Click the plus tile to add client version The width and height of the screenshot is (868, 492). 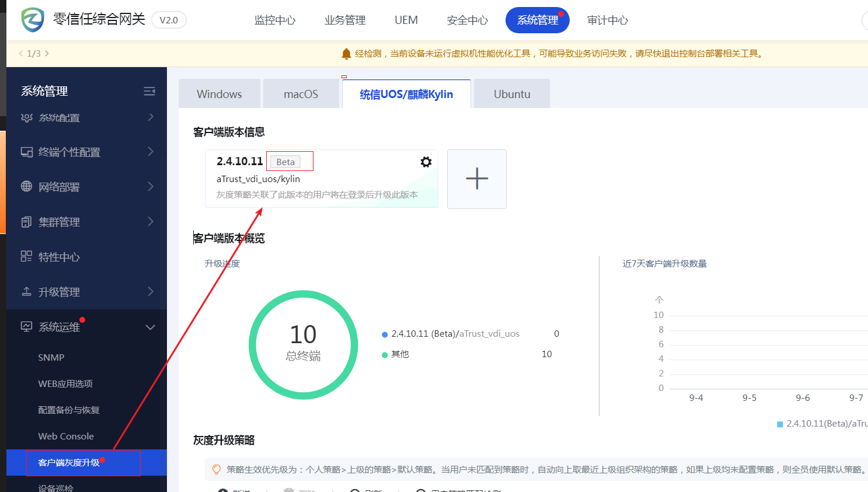(477, 179)
